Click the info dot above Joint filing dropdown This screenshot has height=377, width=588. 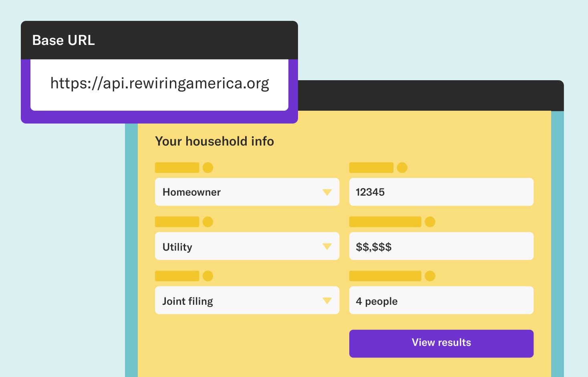208,276
